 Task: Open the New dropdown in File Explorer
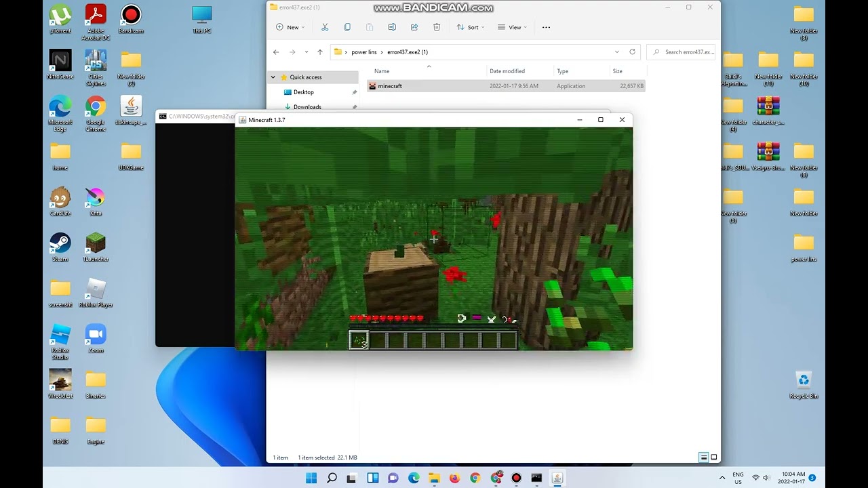(x=290, y=27)
